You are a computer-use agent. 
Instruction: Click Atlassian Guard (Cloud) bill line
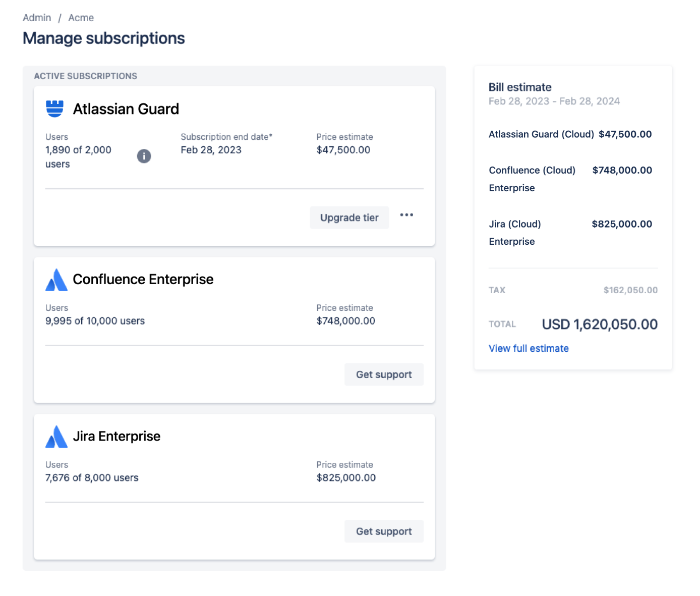tap(570, 134)
